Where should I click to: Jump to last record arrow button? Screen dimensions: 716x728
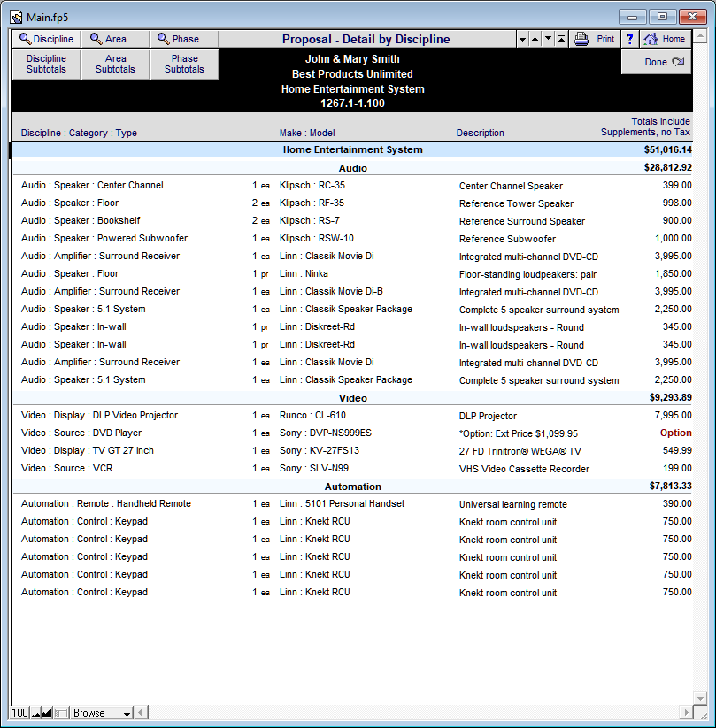point(548,40)
